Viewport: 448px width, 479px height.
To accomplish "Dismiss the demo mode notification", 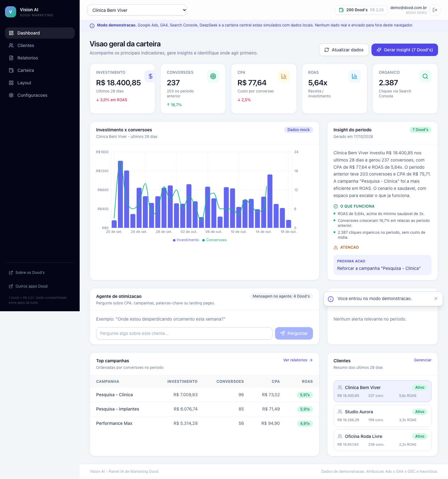I will (x=436, y=298).
